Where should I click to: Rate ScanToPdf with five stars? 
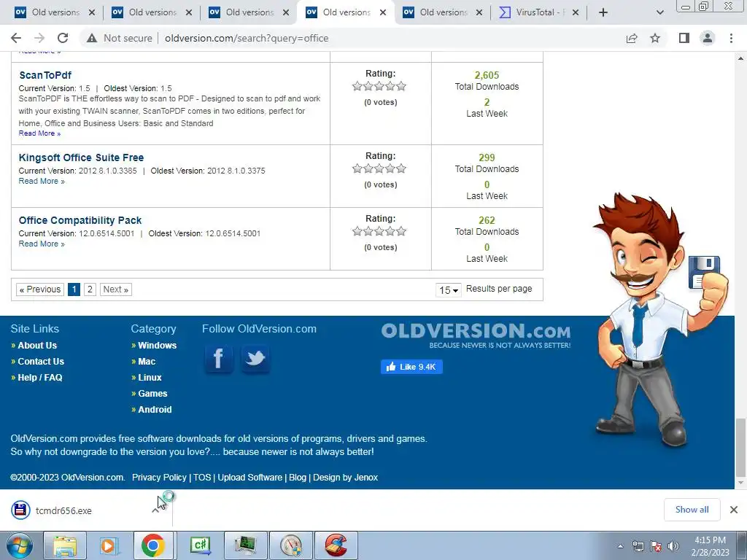click(401, 86)
